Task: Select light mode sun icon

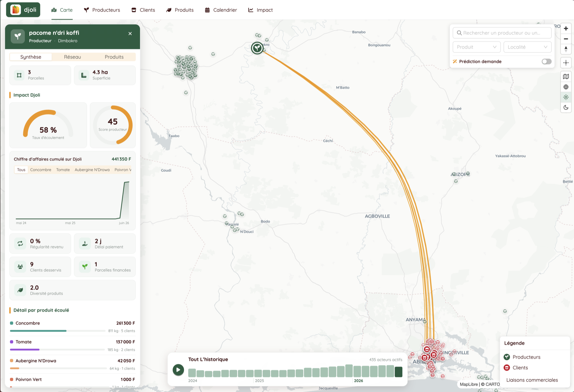Action: point(566,97)
